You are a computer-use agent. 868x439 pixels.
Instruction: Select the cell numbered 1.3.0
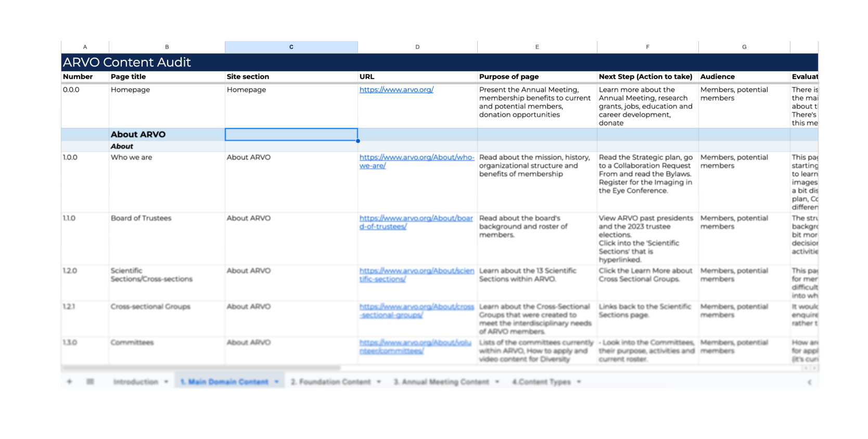[x=85, y=351]
